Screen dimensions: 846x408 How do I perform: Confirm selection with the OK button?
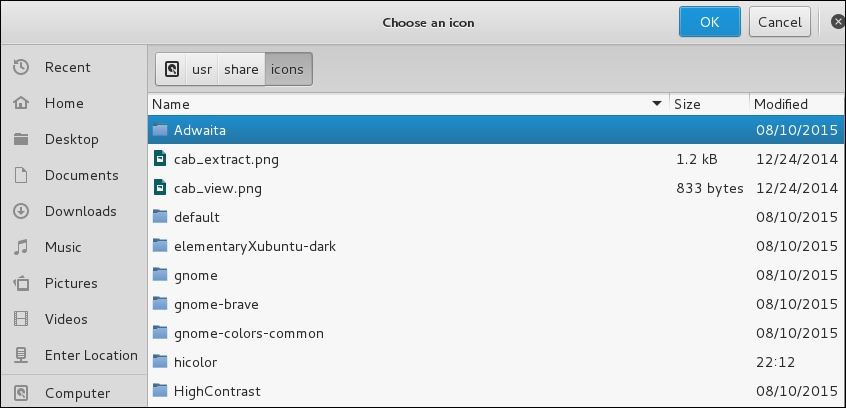coord(709,22)
